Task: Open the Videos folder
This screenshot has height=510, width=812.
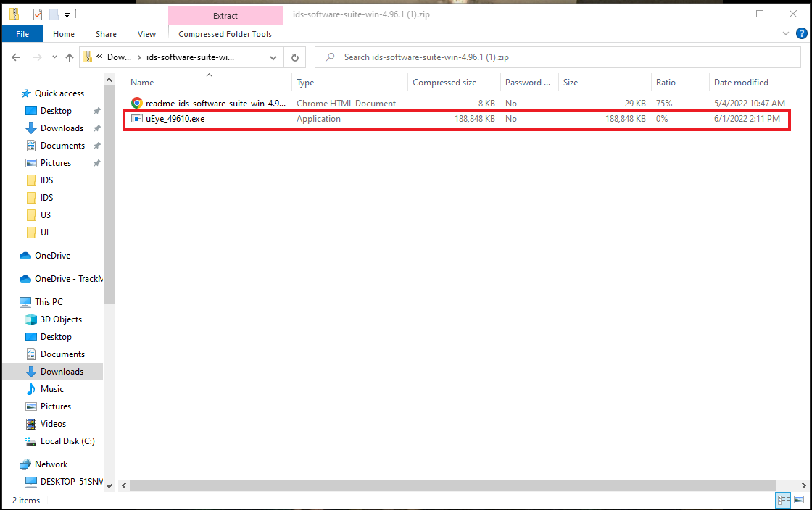Action: pyautogui.click(x=54, y=424)
